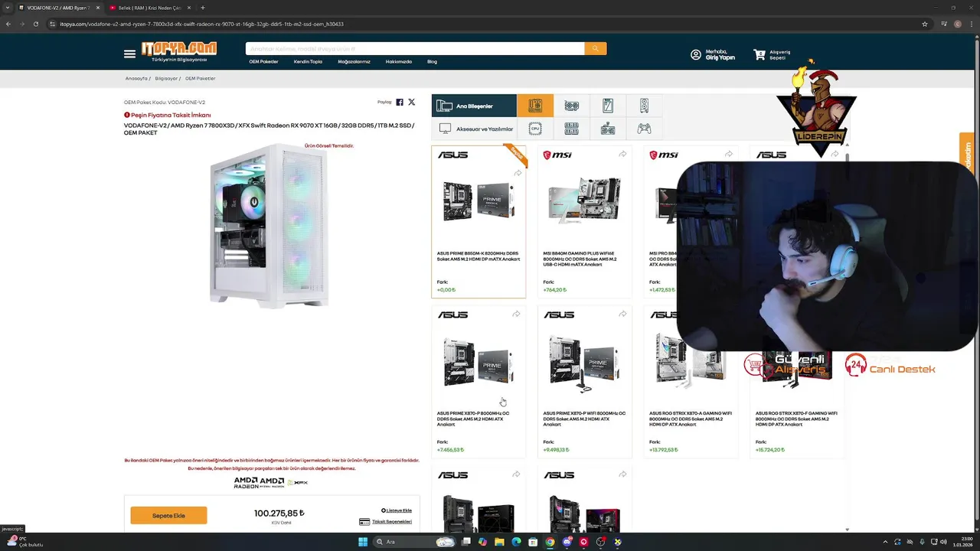Select the CPU component icon
Viewport: 980px width, 551px height.
[535, 129]
